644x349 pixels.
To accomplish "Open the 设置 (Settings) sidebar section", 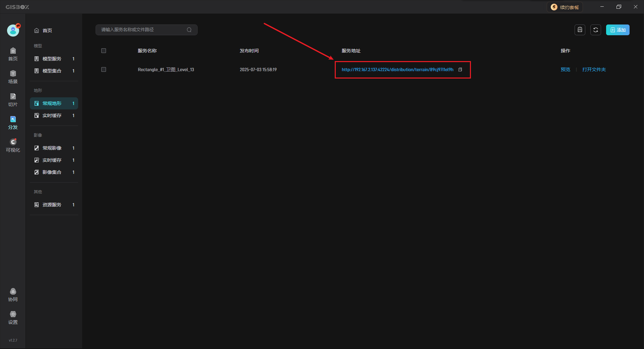I will [x=13, y=317].
